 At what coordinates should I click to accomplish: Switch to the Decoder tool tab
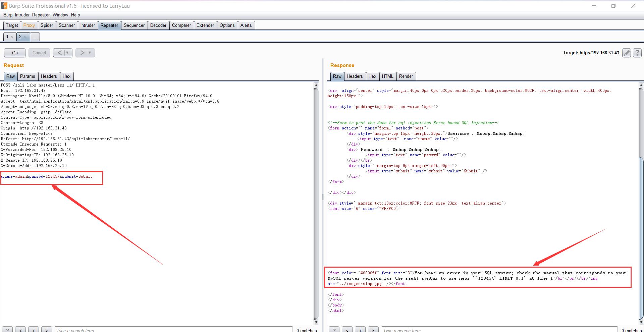click(x=158, y=25)
